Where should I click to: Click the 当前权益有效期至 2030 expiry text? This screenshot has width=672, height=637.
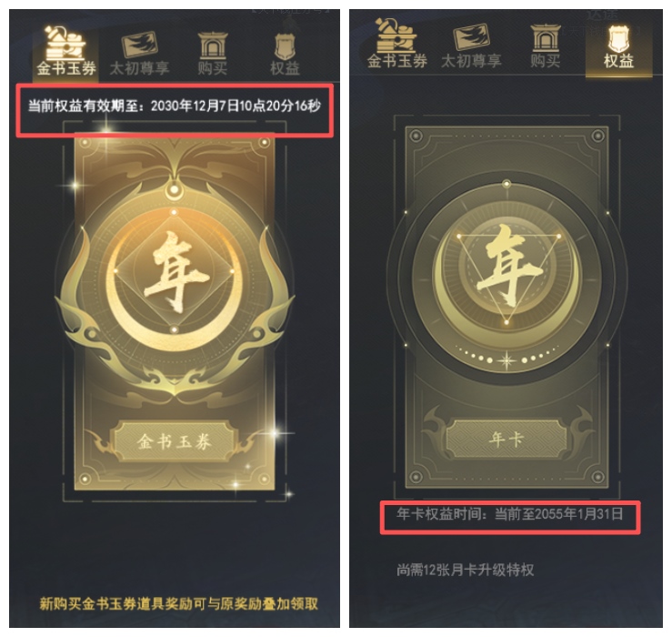point(174,106)
